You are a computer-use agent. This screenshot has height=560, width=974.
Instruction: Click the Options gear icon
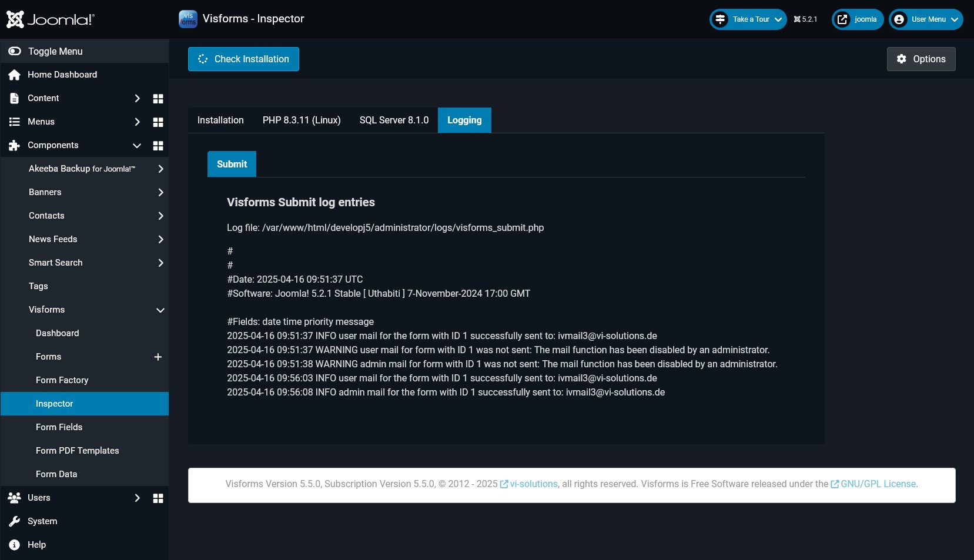[902, 59]
